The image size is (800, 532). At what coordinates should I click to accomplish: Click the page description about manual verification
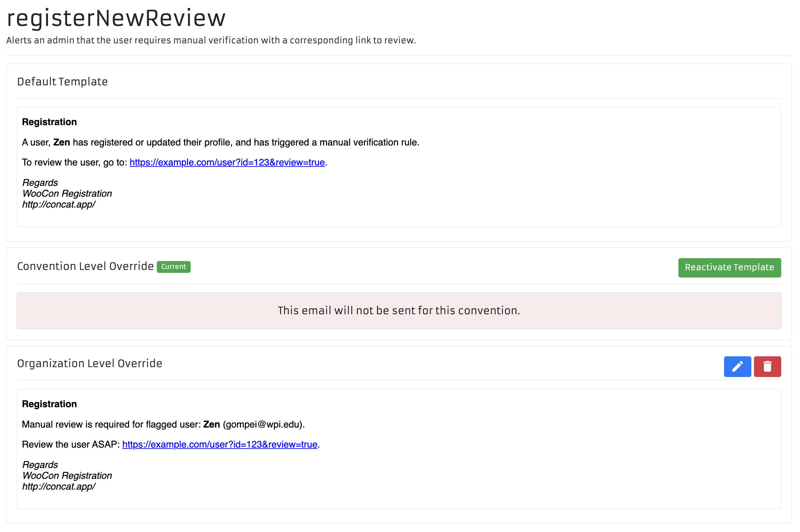211,40
